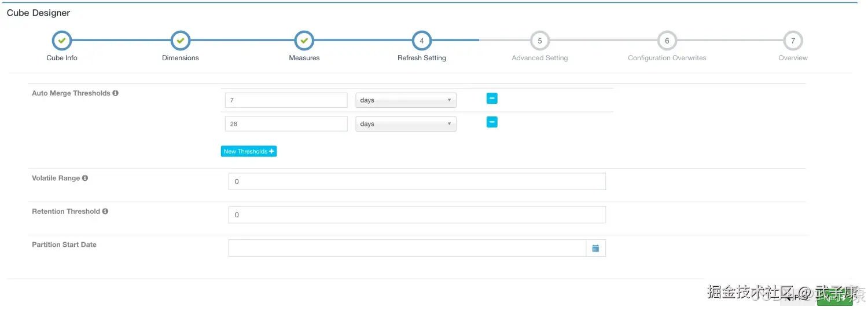The width and height of the screenshot is (868, 310).
Task: Show Auto Merge Thresholds info tooltip icon
Action: coord(116,93)
